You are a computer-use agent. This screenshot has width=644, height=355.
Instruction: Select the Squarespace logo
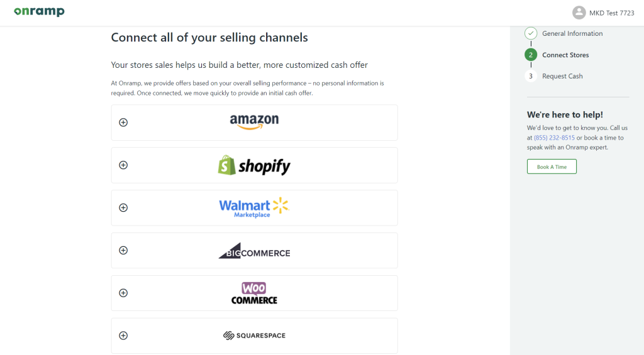[x=254, y=336]
